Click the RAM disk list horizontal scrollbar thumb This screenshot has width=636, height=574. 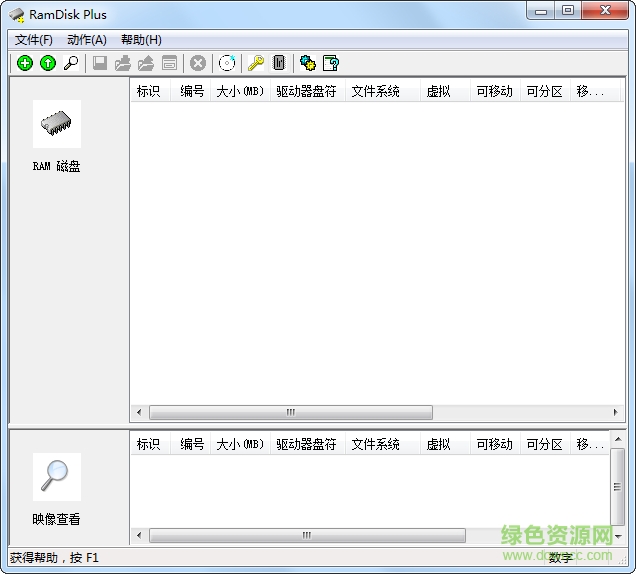tap(291, 413)
